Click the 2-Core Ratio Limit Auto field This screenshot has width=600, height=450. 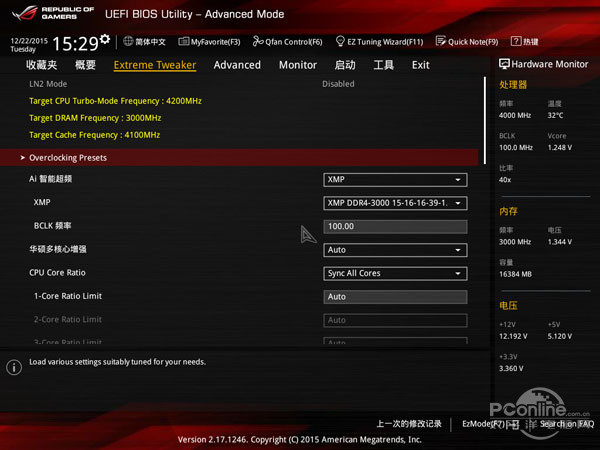click(395, 320)
